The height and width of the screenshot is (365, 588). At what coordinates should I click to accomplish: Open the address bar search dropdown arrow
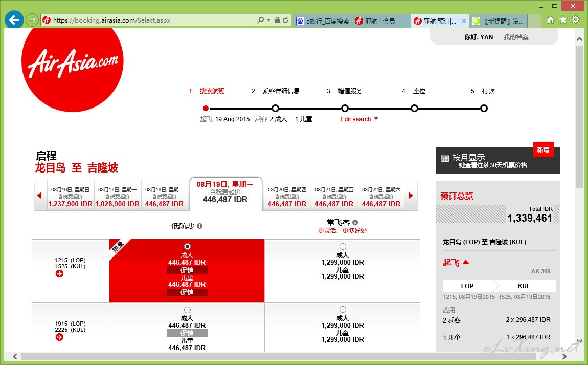coord(268,20)
